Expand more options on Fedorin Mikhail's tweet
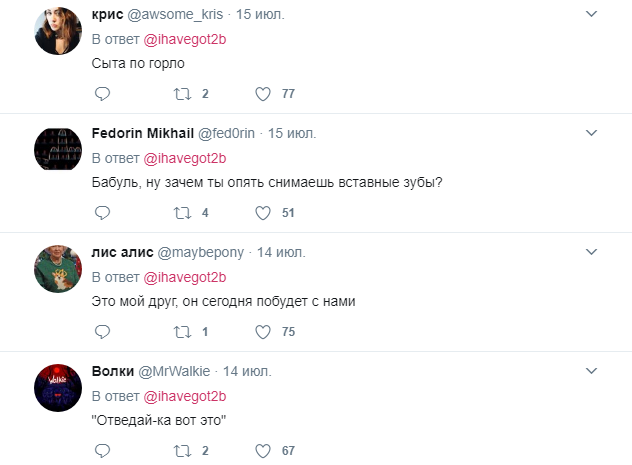This screenshot has height=465, width=632. click(591, 133)
